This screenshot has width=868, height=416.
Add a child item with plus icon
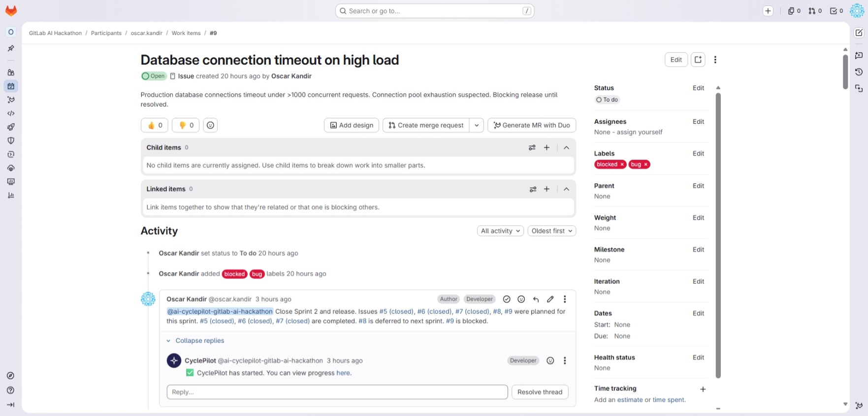coord(547,147)
